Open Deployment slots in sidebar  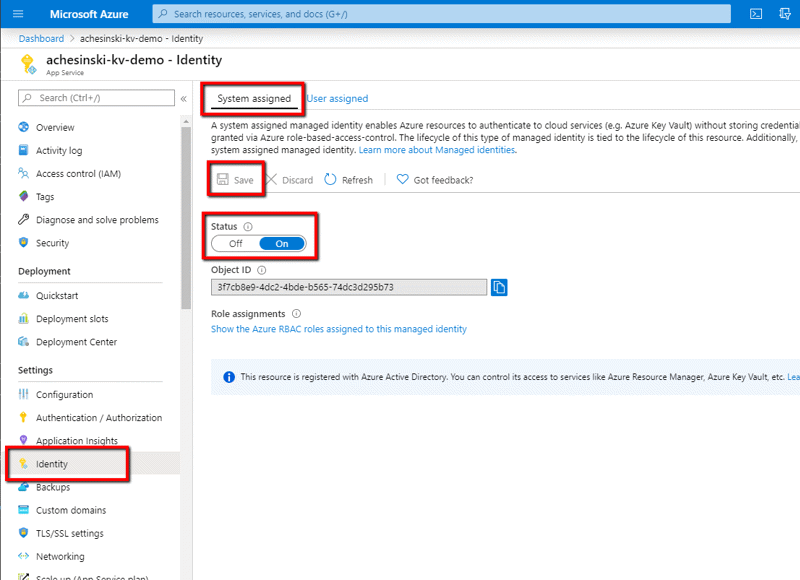(72, 319)
